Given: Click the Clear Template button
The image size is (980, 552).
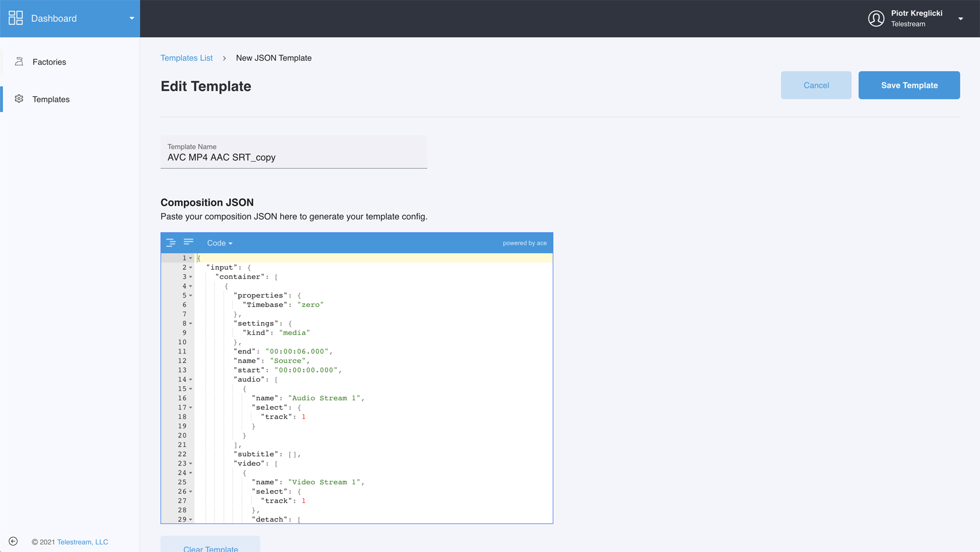Looking at the screenshot, I should (x=211, y=546).
